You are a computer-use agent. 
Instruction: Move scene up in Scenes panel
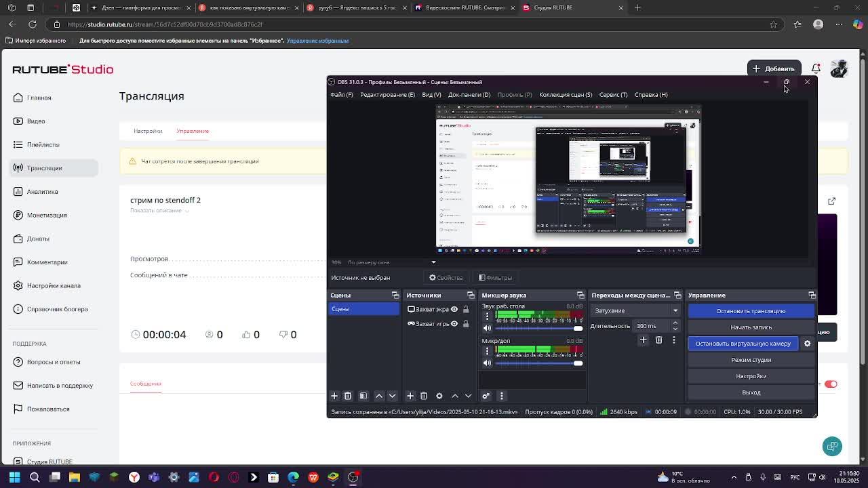click(x=379, y=396)
